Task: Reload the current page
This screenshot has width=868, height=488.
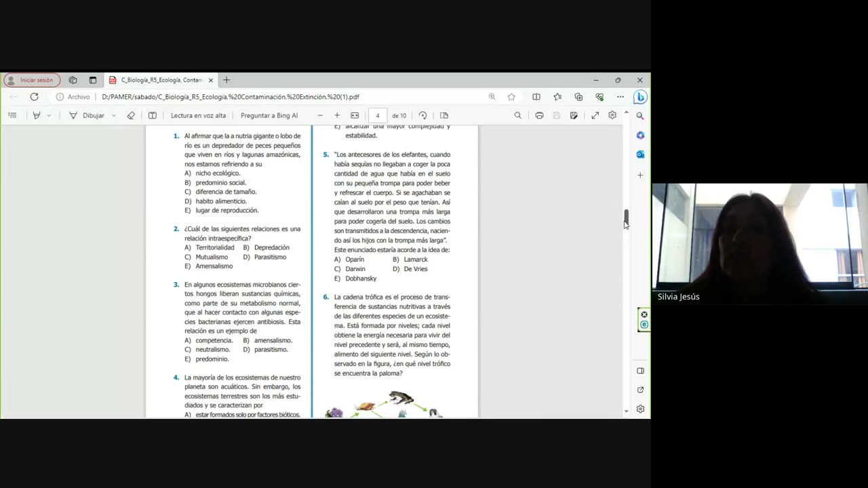Action: click(34, 97)
